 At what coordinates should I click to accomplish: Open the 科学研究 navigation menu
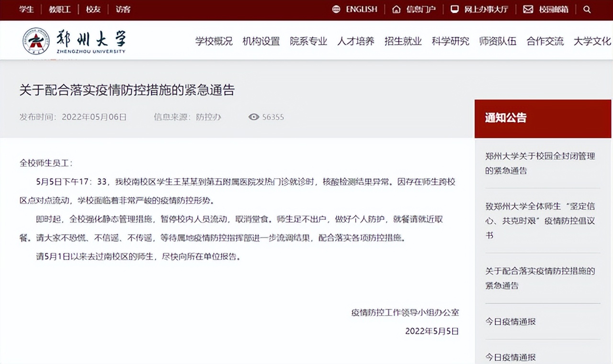[450, 42]
